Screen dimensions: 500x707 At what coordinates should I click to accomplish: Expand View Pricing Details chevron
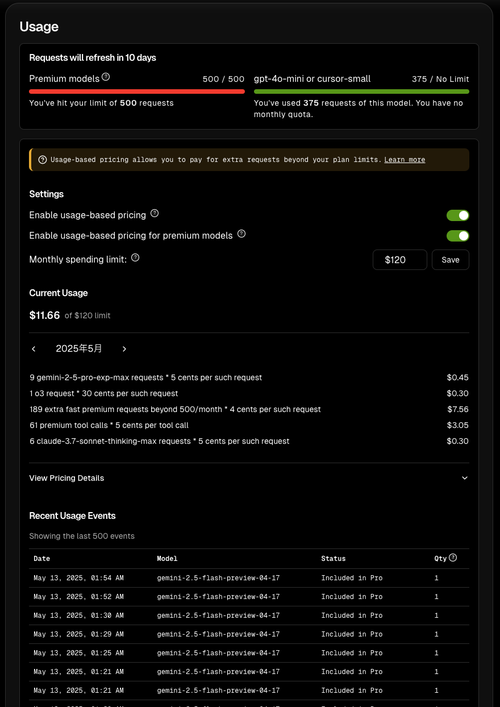click(464, 478)
